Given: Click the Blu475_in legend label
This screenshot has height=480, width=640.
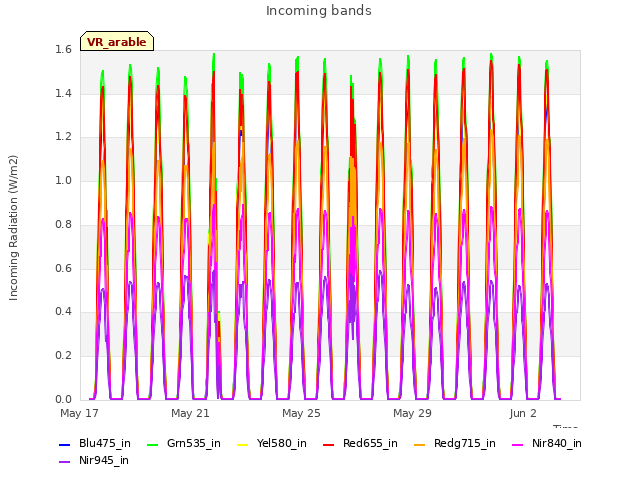Looking at the screenshot, I should point(105,443).
